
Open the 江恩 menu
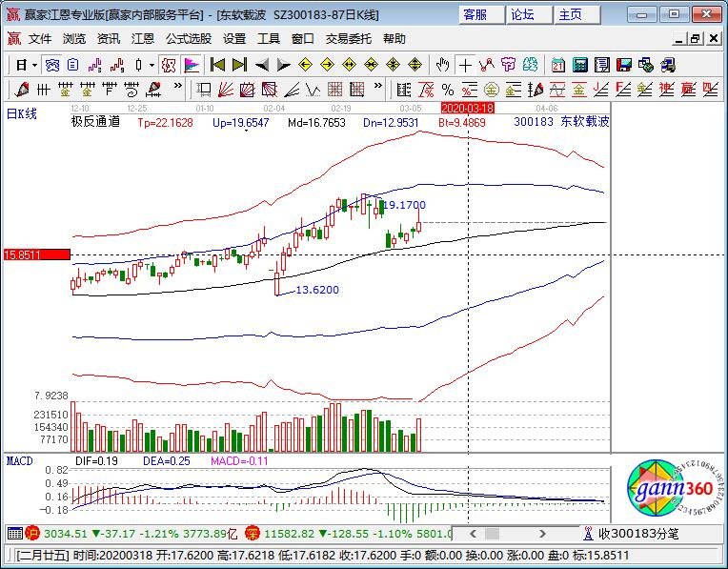(143, 39)
